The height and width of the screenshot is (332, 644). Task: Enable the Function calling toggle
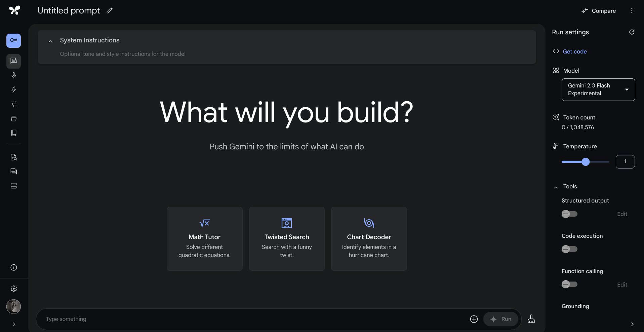(569, 285)
